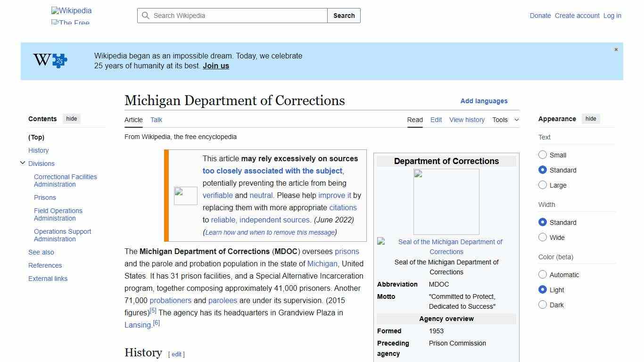
Task: Select Large text size
Action: tap(543, 185)
